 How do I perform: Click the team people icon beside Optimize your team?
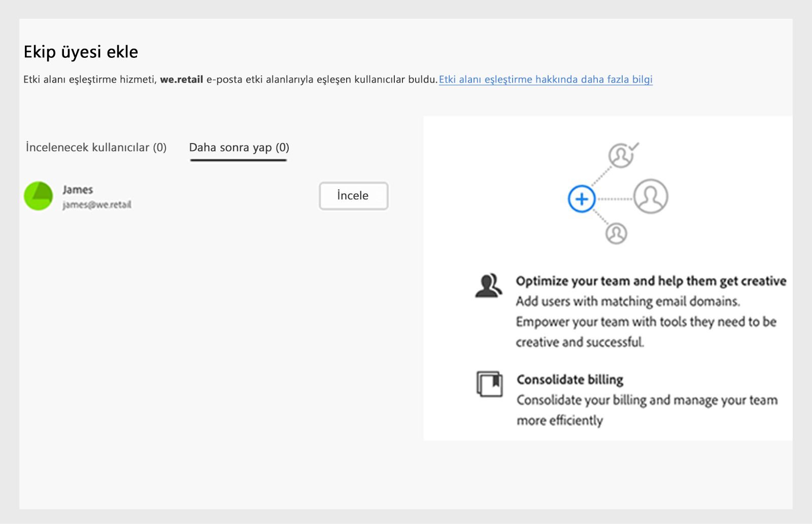pyautogui.click(x=488, y=286)
